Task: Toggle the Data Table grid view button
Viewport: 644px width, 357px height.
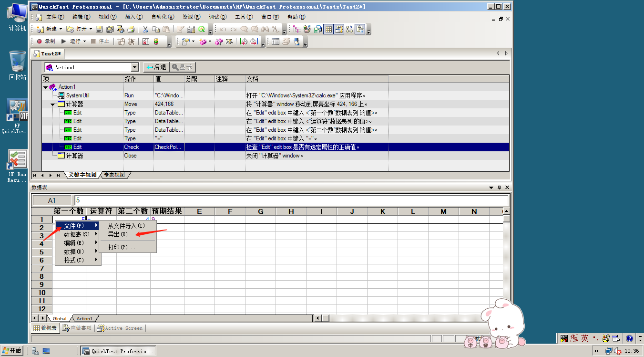Action: (328, 29)
